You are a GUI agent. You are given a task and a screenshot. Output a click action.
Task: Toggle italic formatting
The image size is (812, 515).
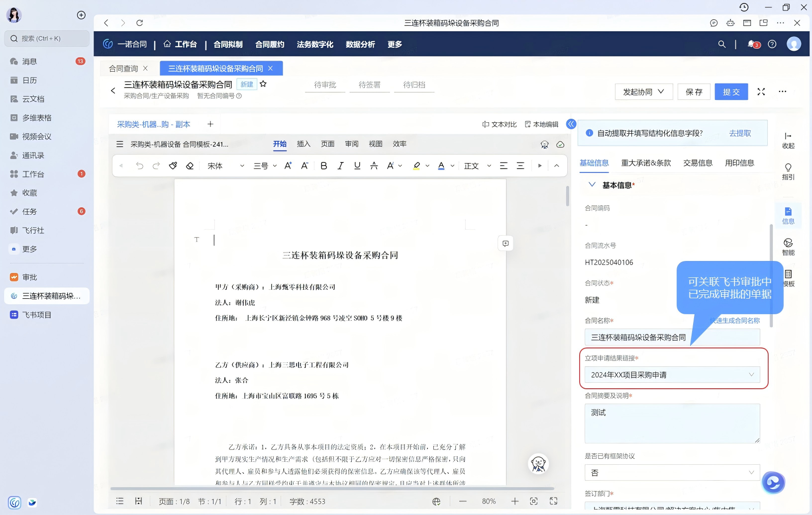coord(340,166)
